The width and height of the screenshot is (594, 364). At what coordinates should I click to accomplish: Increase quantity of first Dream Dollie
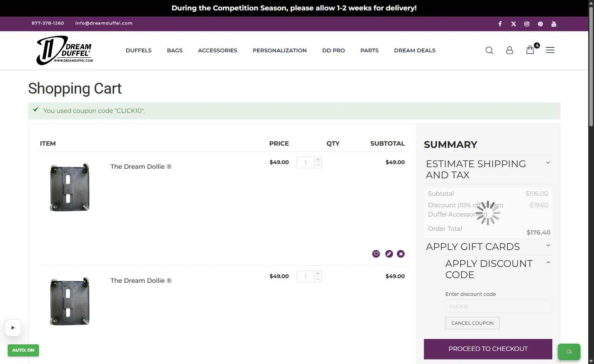tap(318, 159)
